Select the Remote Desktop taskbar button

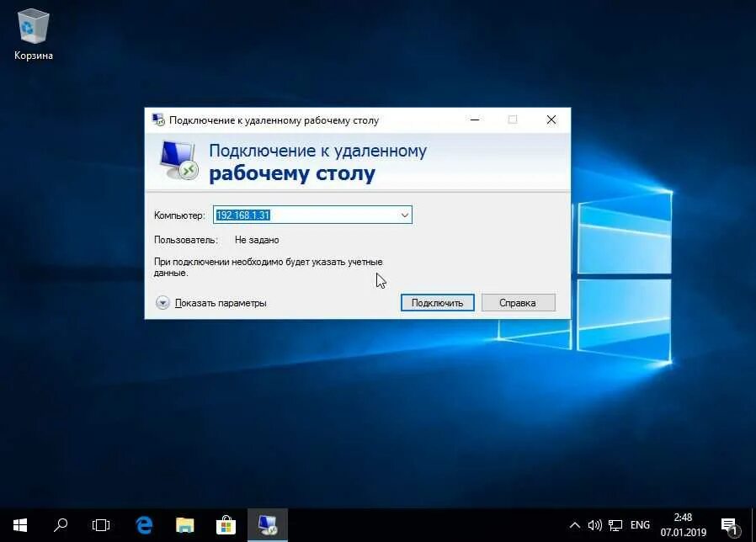pos(268,525)
